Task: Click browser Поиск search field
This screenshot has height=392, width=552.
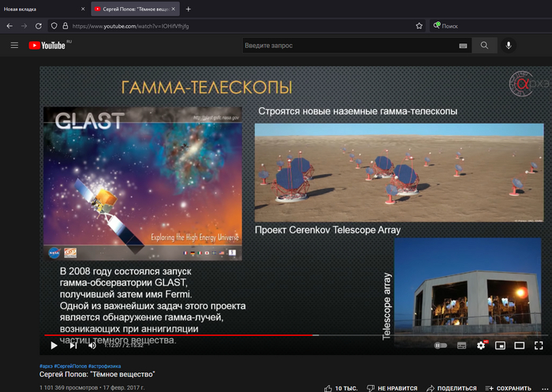Action: click(490, 26)
